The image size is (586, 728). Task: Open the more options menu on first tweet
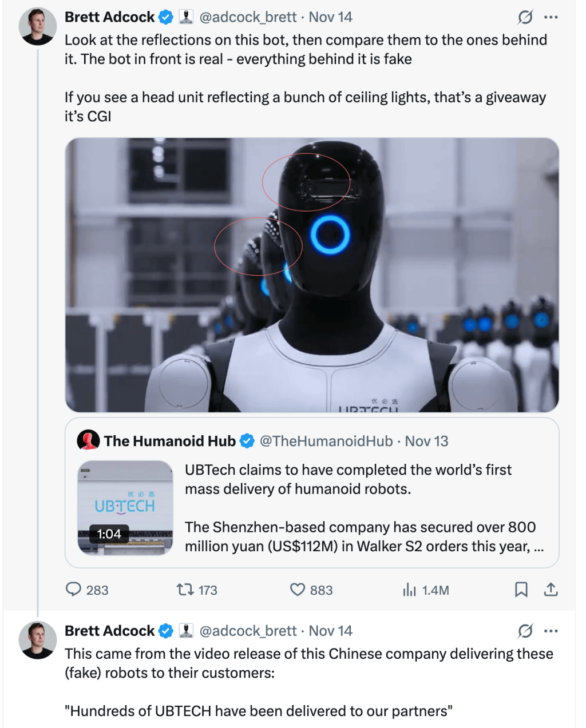coord(551,18)
